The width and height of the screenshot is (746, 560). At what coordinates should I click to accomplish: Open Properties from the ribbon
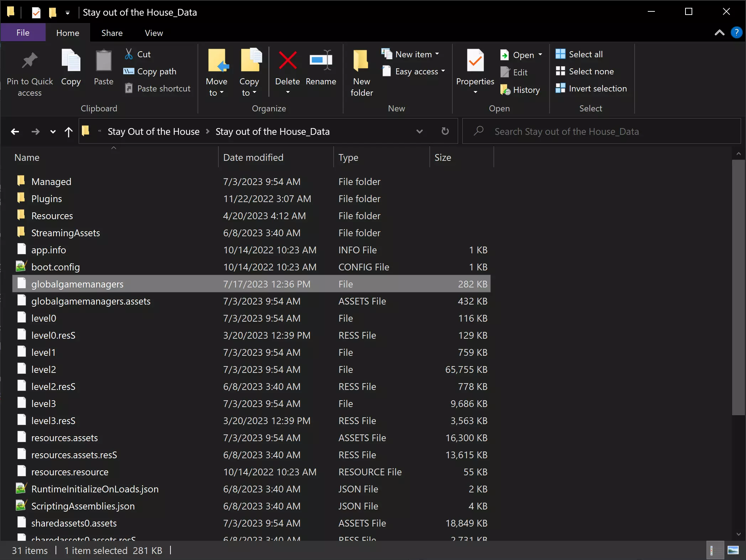point(475,61)
